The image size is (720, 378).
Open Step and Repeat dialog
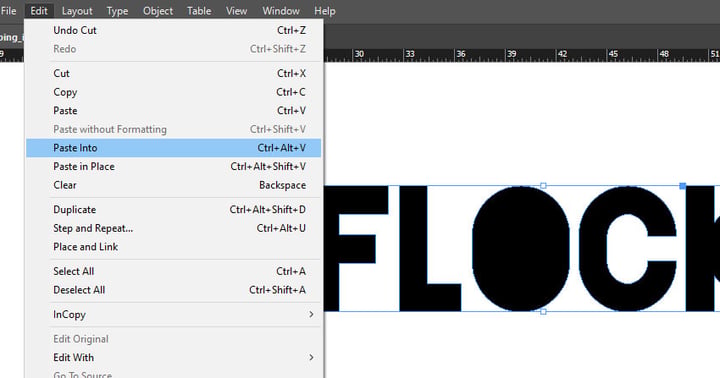click(x=174, y=228)
